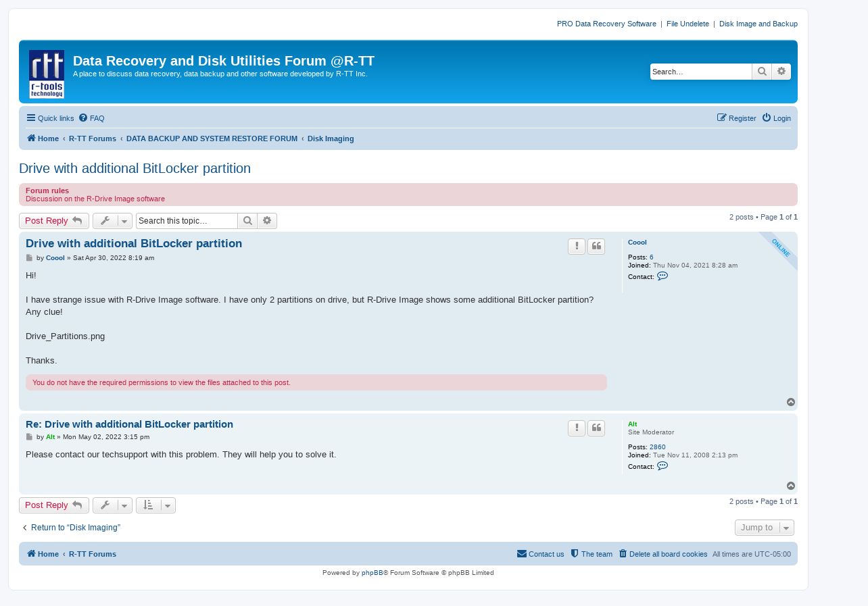
Task: Open advanced search gear in header
Action: coord(781,72)
